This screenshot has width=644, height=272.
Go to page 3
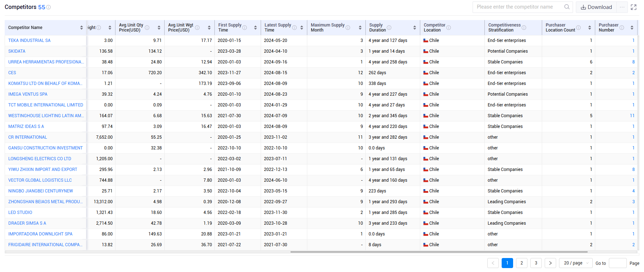coord(536,263)
